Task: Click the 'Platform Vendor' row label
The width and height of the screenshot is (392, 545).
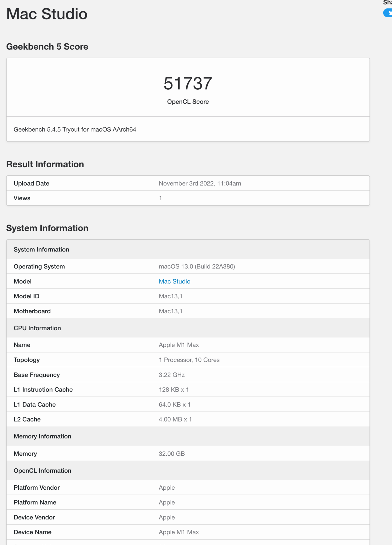Action: click(37, 488)
